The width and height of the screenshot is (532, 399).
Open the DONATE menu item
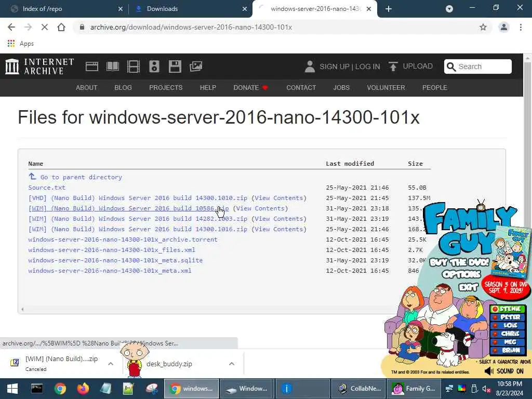(250, 87)
